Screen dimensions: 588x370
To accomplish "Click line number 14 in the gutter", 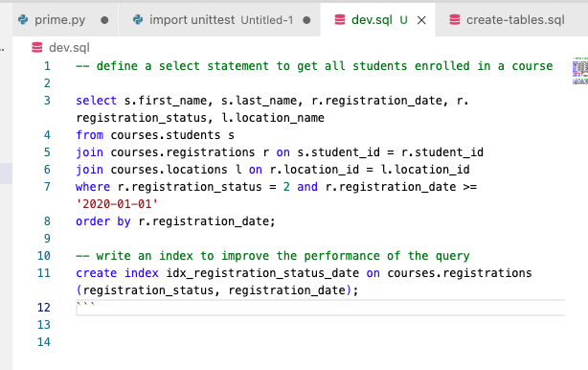I will click(x=44, y=342).
